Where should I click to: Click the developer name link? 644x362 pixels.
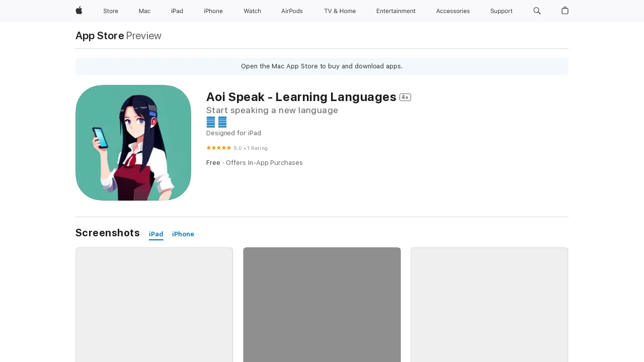(x=216, y=122)
